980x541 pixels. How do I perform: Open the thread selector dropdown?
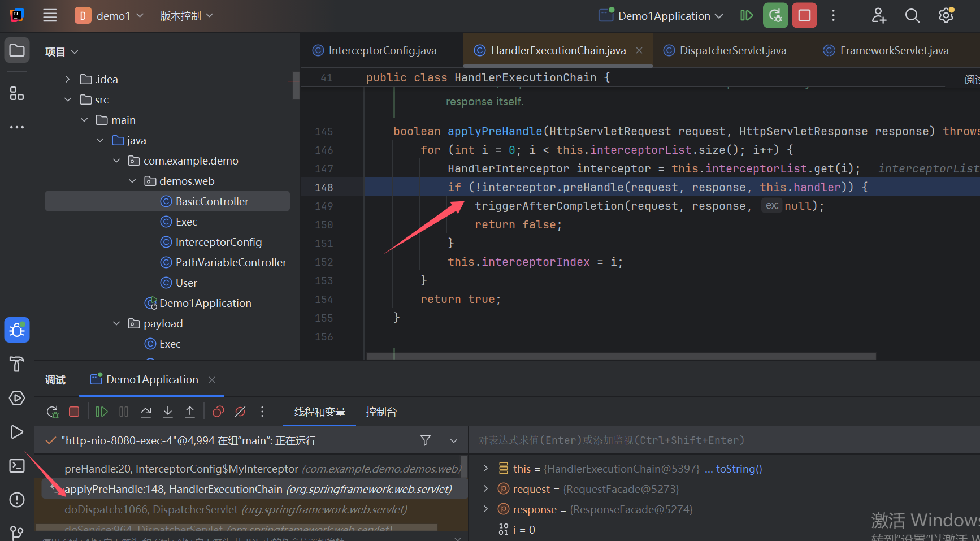(454, 440)
